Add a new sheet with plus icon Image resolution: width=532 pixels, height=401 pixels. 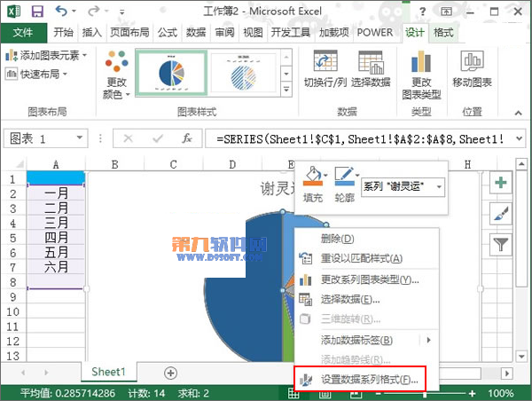point(170,373)
